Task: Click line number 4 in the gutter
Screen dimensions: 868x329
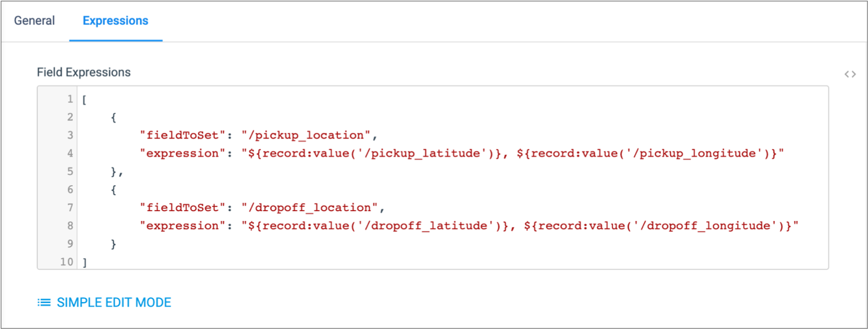Action: click(70, 154)
